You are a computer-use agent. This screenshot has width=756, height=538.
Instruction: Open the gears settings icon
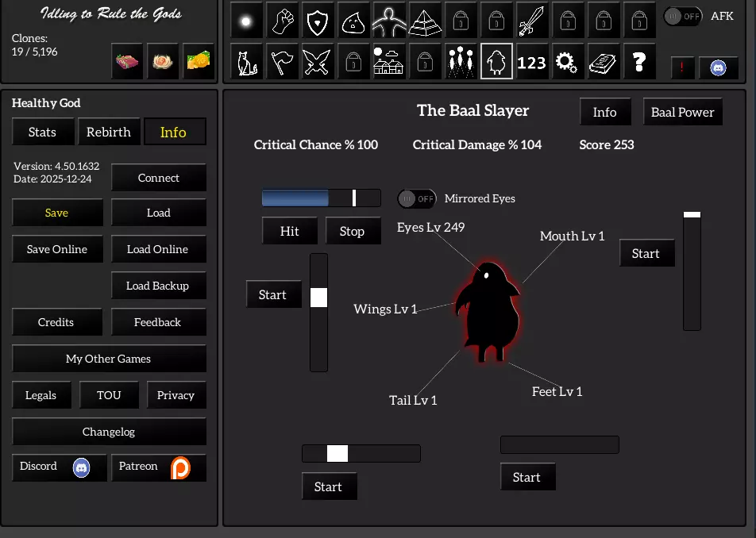[568, 61]
